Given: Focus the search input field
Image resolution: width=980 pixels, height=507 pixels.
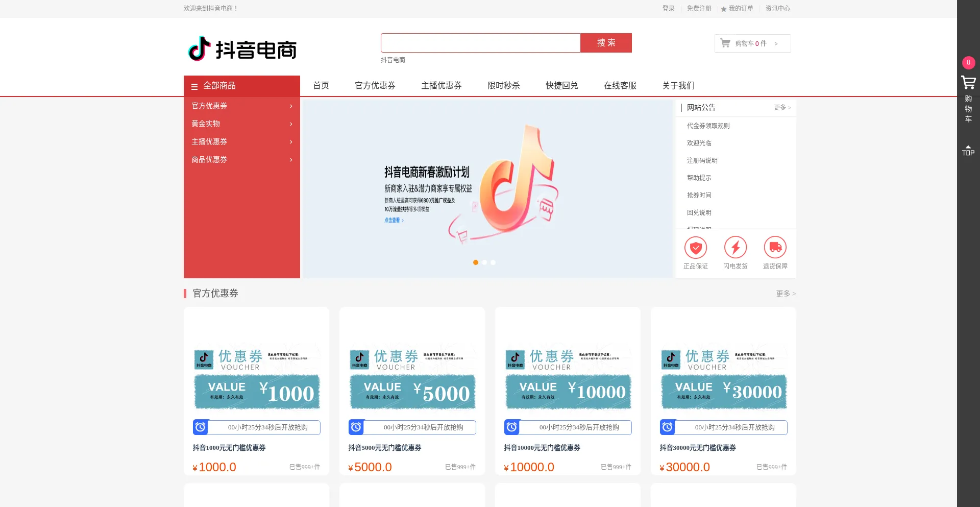Looking at the screenshot, I should 480,43.
